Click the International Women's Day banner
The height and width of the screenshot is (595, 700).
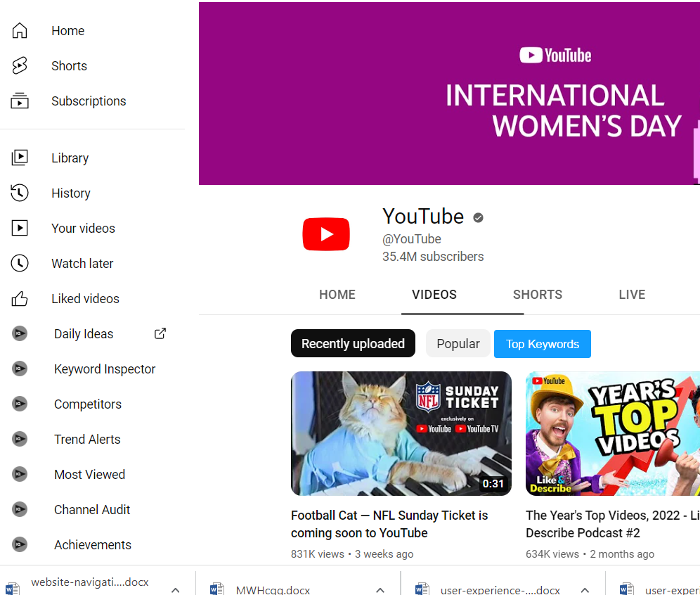449,94
